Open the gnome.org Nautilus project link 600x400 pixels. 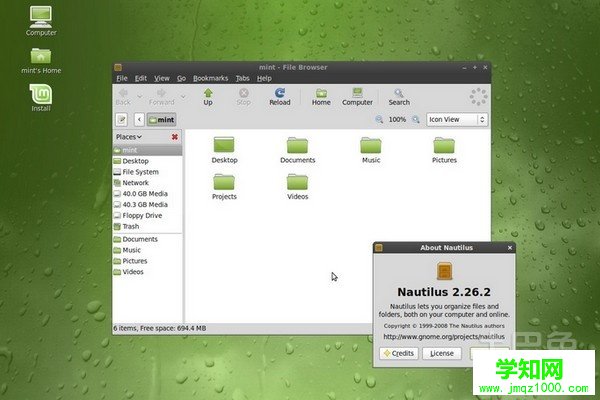point(444,336)
